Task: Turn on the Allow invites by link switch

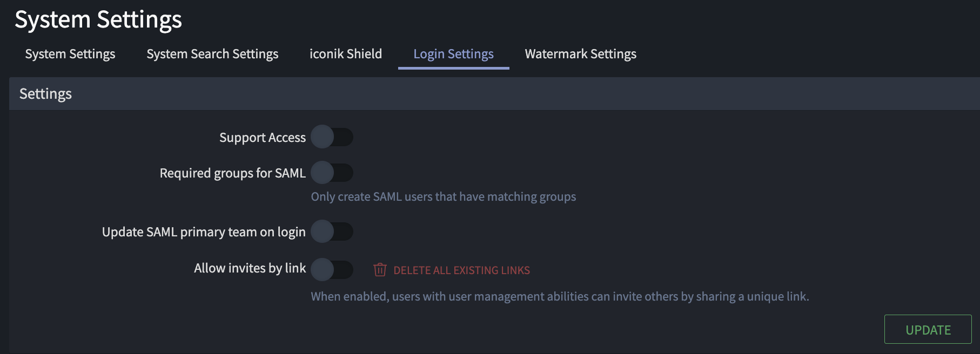Action: point(332,269)
